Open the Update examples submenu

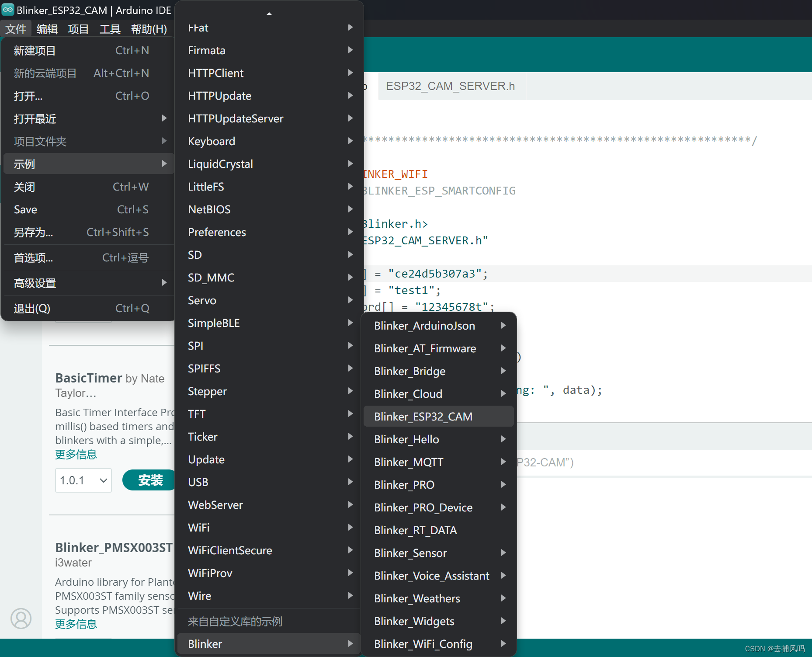[x=269, y=459]
